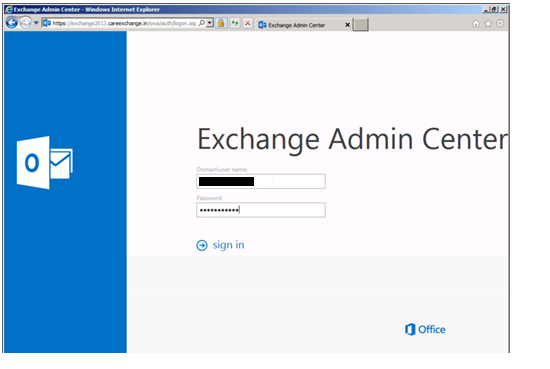The height and width of the screenshot is (369, 550).
Task: Click the green Refresh icon
Action: [x=235, y=23]
